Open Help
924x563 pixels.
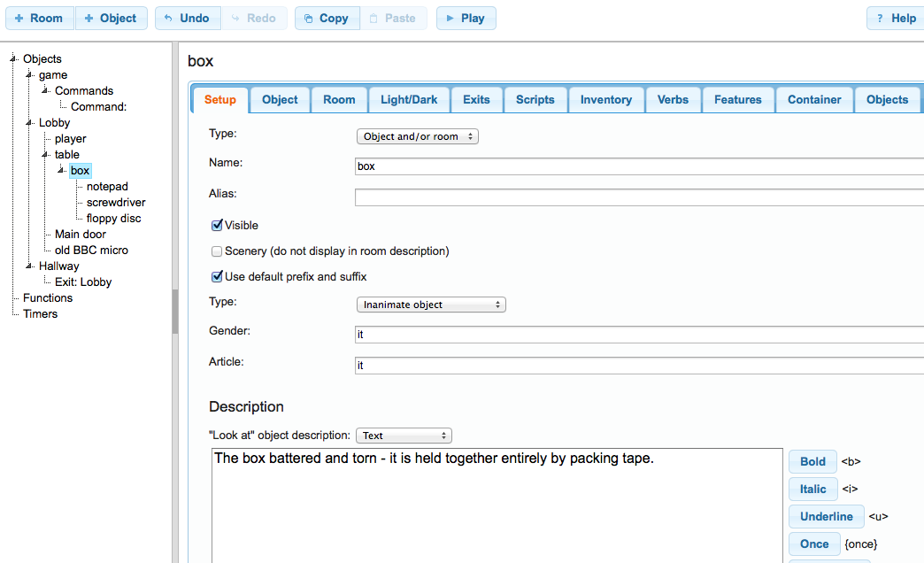(x=895, y=18)
